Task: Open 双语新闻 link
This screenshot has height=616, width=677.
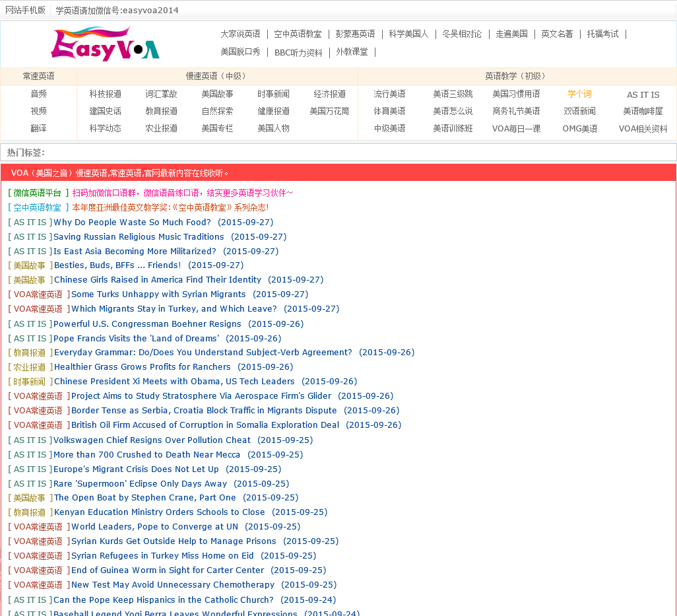Action: 580,111
